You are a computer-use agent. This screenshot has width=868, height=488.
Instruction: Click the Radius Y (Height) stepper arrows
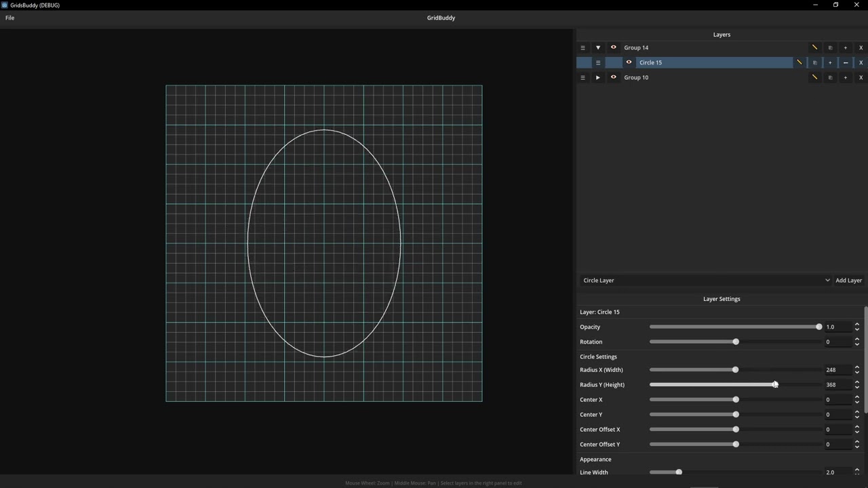[x=857, y=384]
